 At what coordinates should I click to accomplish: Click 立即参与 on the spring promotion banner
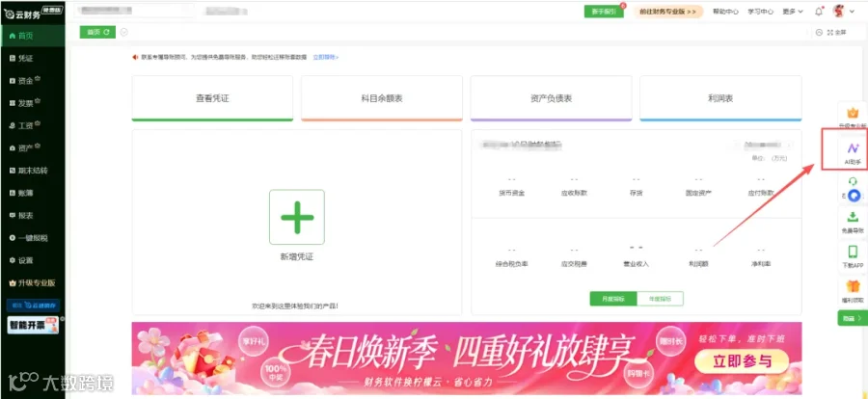742,361
